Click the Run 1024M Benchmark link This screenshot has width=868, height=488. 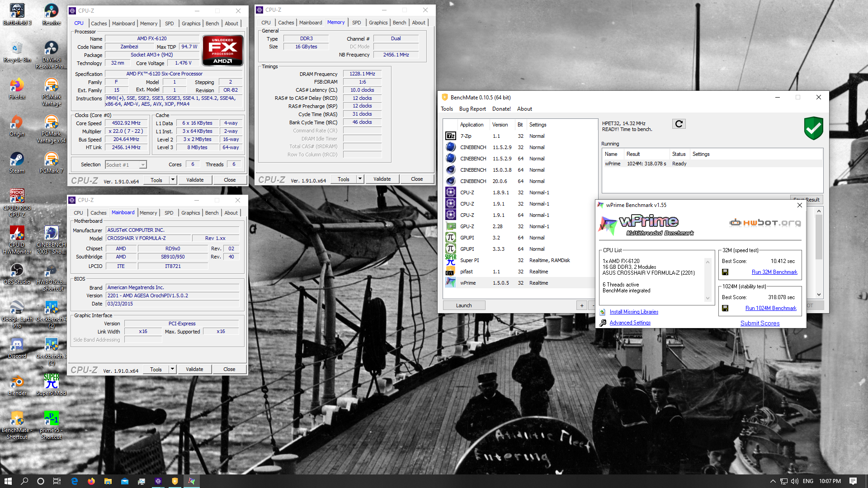[x=771, y=308]
